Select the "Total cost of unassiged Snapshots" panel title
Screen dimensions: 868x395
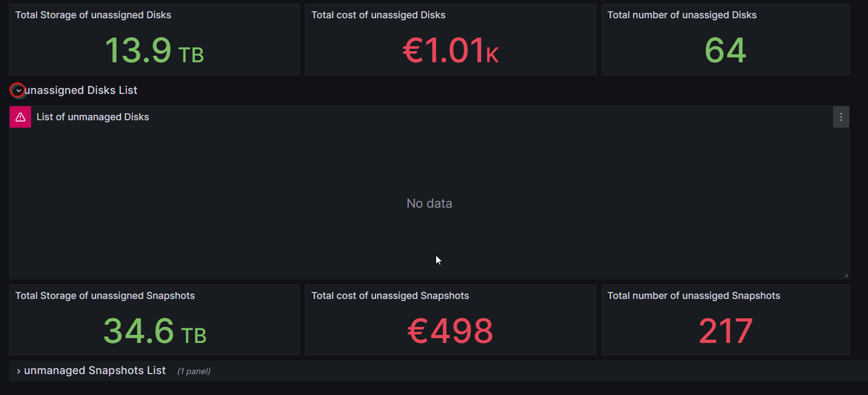click(x=390, y=296)
